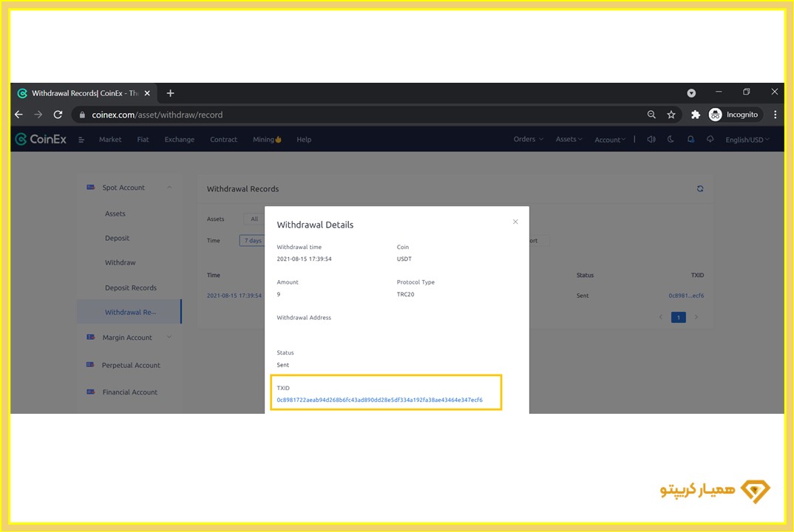
Task: Open the Exchange menu
Action: pos(179,140)
